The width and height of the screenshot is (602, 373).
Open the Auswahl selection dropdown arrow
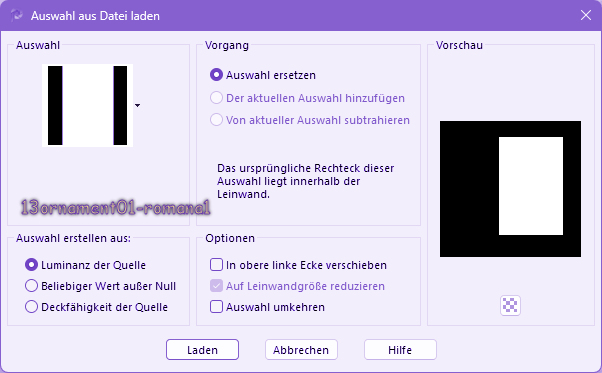click(137, 106)
